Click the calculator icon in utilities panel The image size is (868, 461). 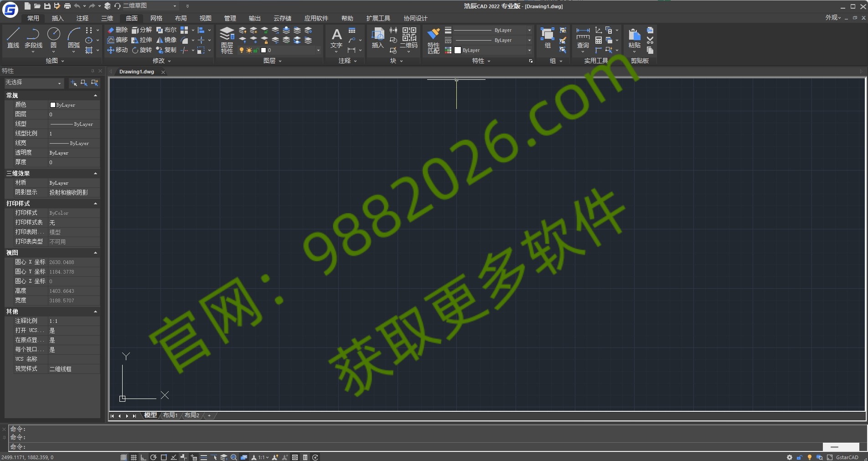coord(599,40)
